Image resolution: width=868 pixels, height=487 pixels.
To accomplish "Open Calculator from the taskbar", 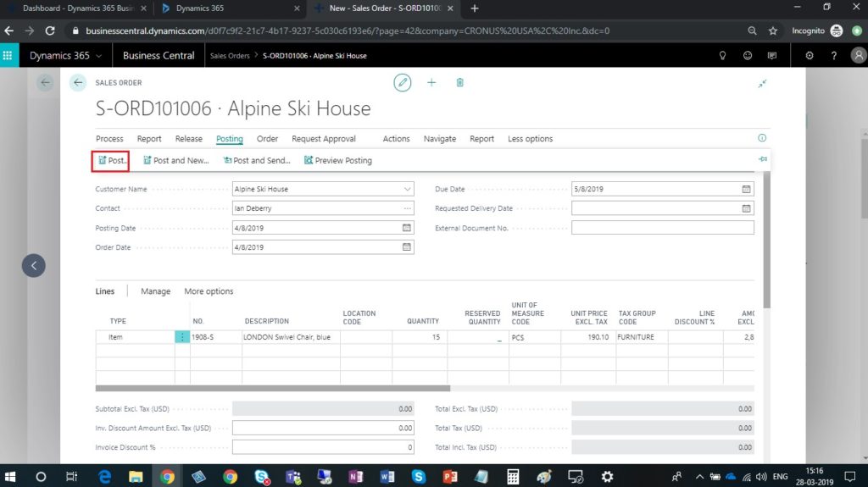I will point(513,477).
